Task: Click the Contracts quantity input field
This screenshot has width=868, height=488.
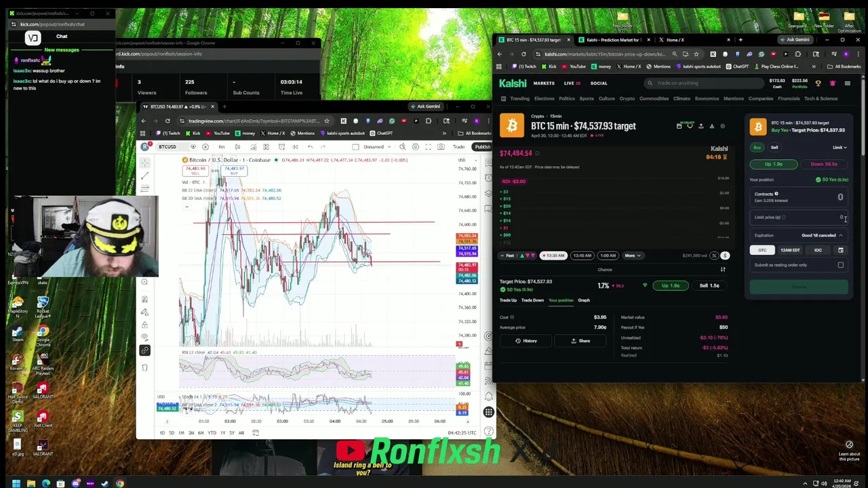Action: pos(800,197)
